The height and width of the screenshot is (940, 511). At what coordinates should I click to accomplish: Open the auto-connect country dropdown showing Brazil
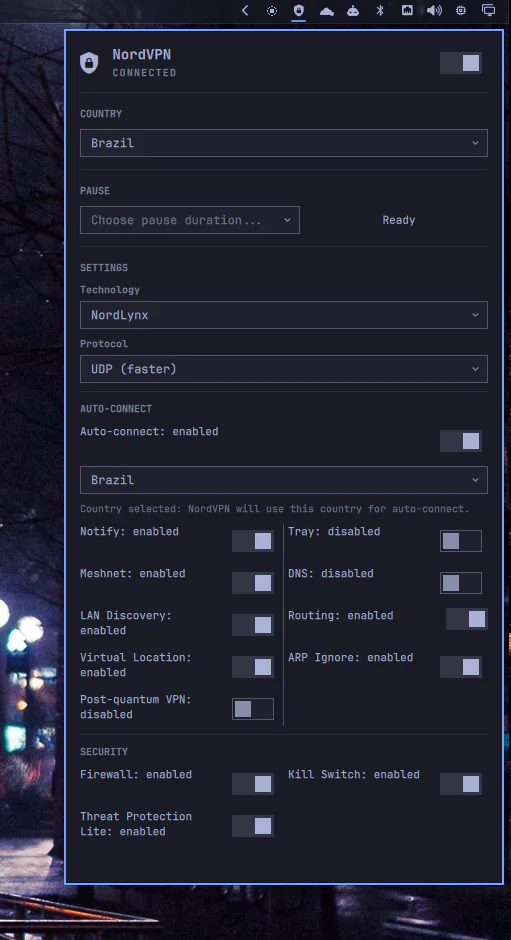point(284,480)
